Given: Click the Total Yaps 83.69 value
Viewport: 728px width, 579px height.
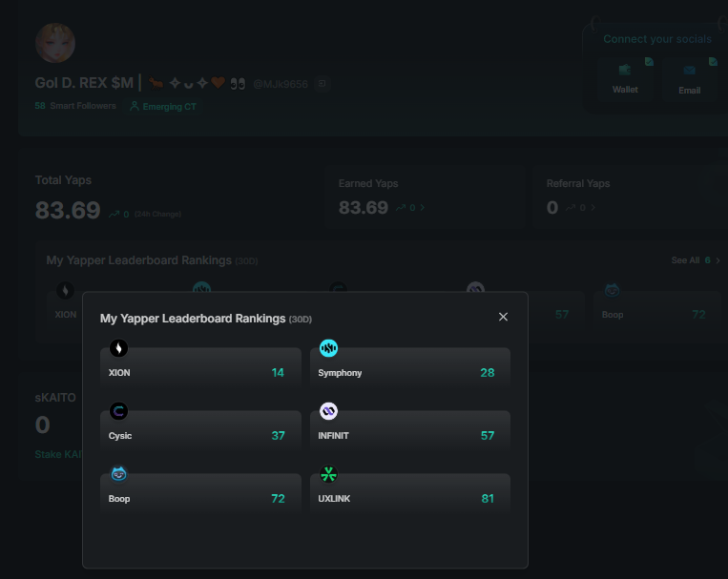Looking at the screenshot, I should click(x=68, y=211).
